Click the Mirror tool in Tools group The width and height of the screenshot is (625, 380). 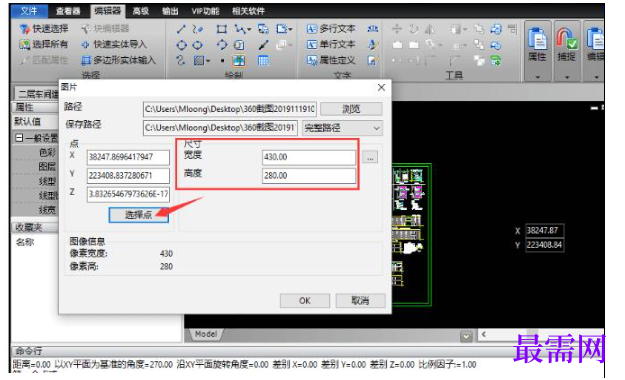[430, 29]
